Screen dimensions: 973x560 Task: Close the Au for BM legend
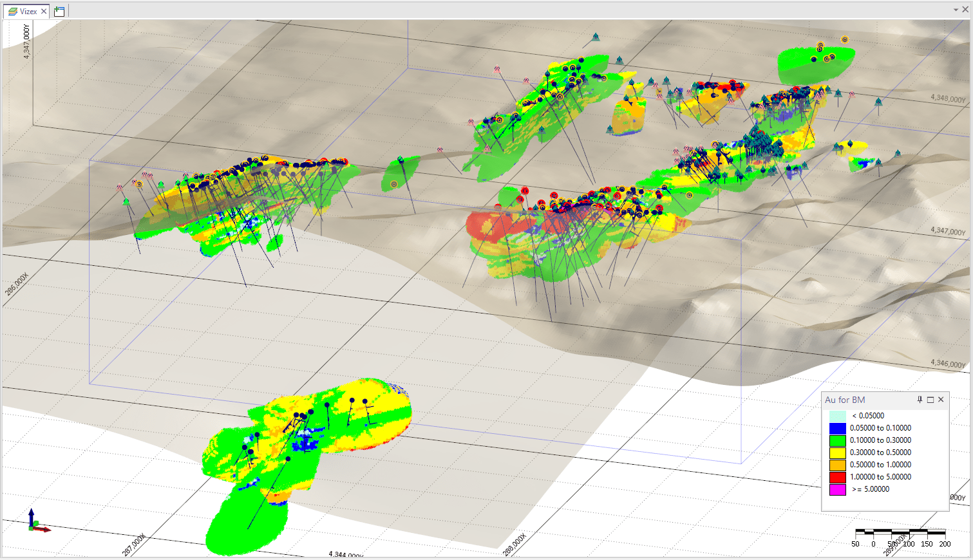[x=941, y=400]
